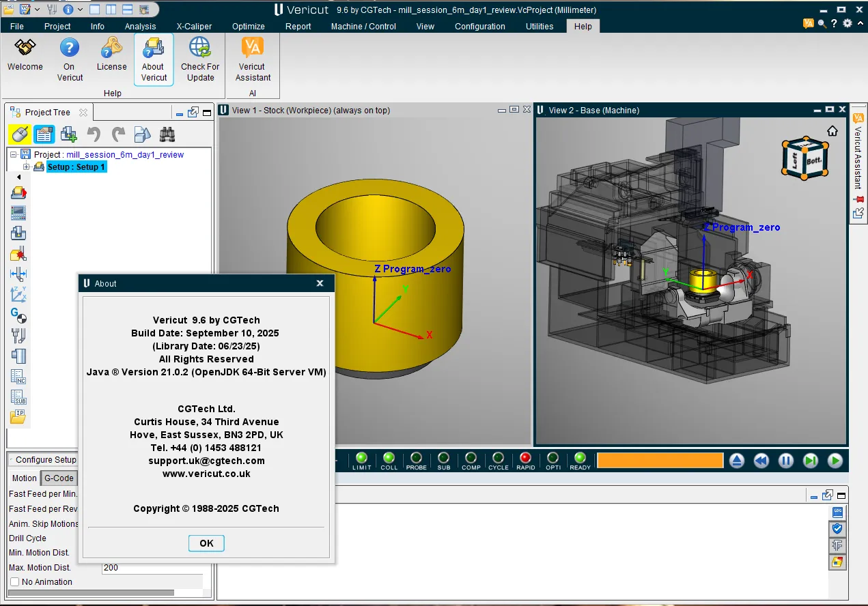
Task: Click the Play to End green button
Action: (x=835, y=461)
